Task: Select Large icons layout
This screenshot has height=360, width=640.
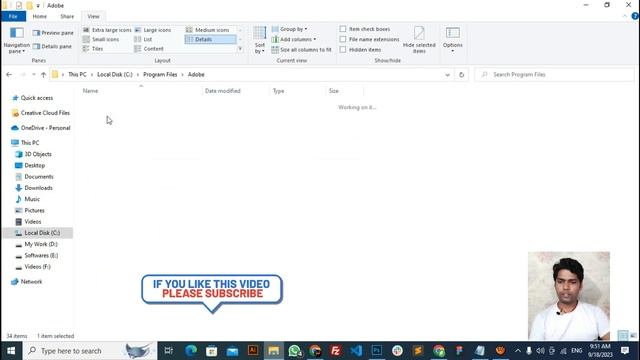Action: tap(153, 30)
